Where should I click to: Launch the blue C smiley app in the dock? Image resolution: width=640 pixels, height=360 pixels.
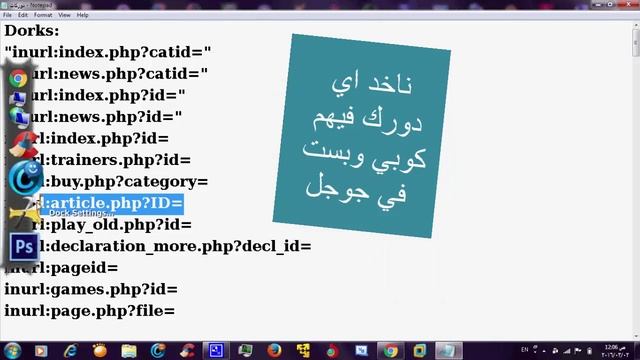(25, 177)
